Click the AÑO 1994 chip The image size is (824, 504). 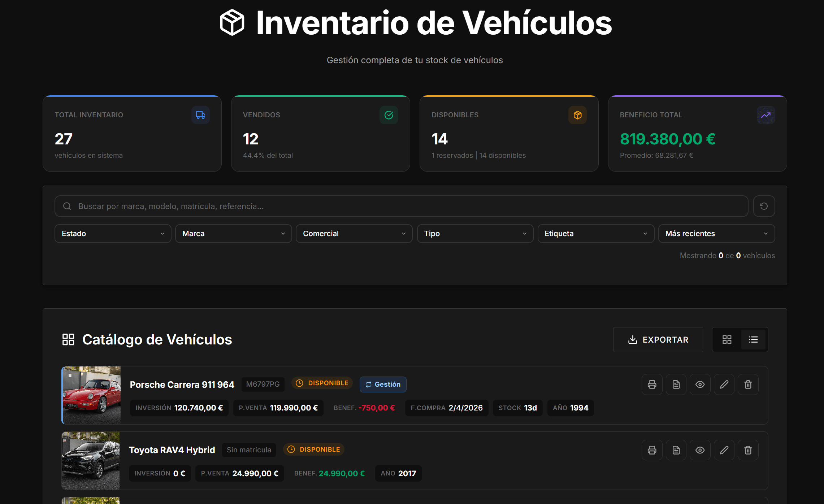[x=571, y=408]
